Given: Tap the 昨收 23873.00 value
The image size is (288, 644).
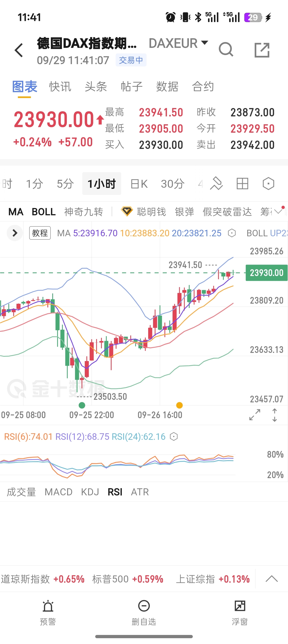Looking at the screenshot, I should pyautogui.click(x=252, y=112).
